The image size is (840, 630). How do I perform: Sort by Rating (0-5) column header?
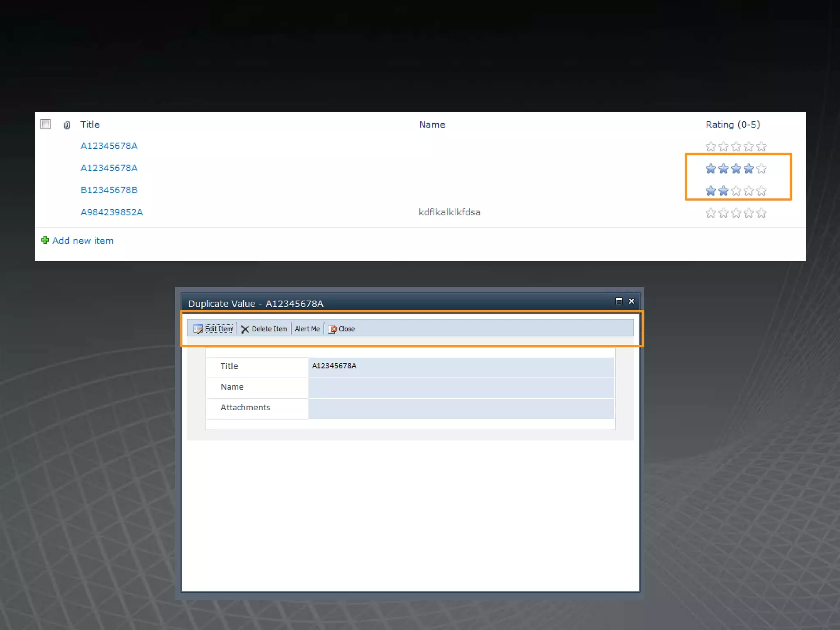coord(733,125)
